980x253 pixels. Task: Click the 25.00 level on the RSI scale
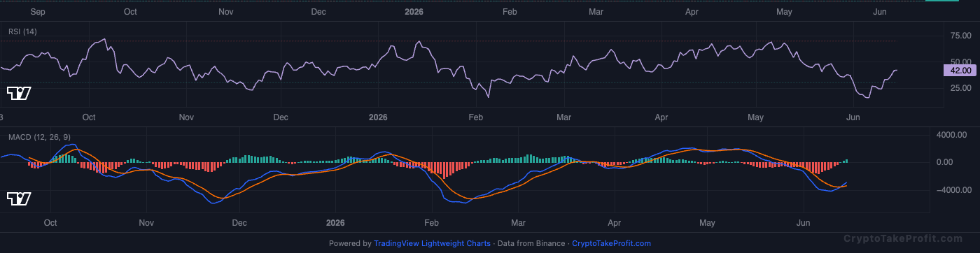[960, 88]
